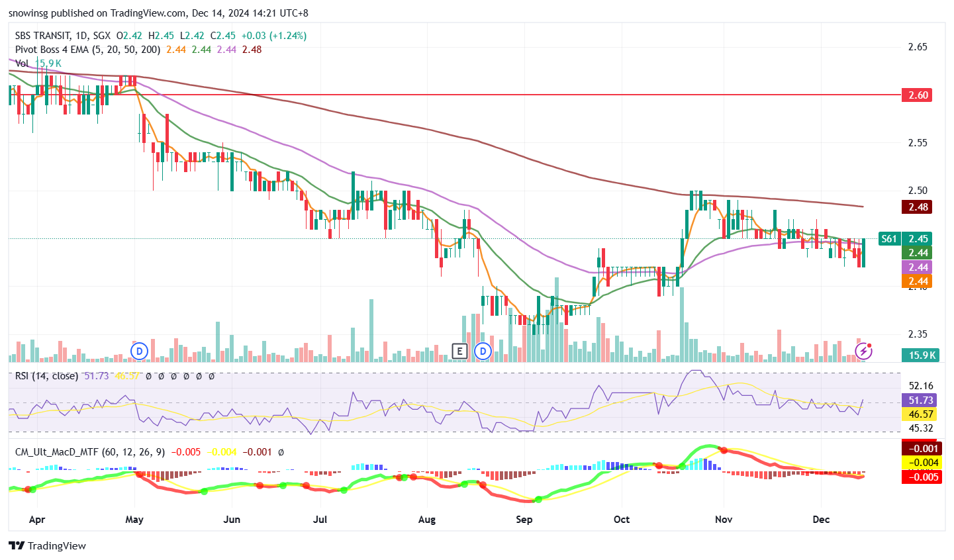The height and width of the screenshot is (560, 954).
Task: Click the pink lightning bolt icon in December
Action: coord(864,350)
